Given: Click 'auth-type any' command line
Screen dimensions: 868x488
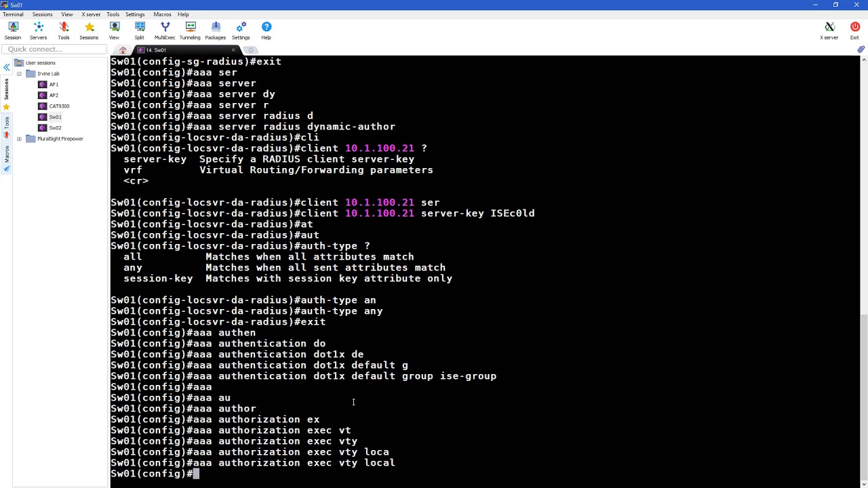Looking at the screenshot, I should (x=247, y=310).
